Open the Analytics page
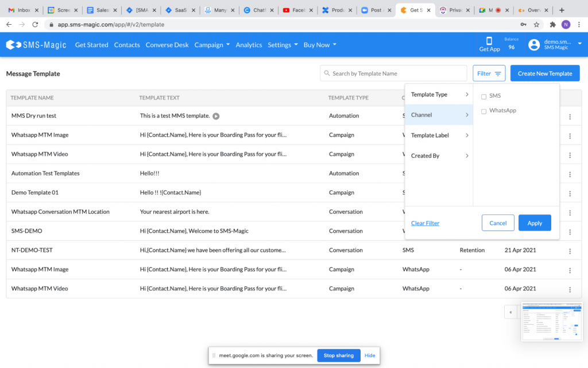Viewport: 588px width, 368px height. tap(249, 45)
